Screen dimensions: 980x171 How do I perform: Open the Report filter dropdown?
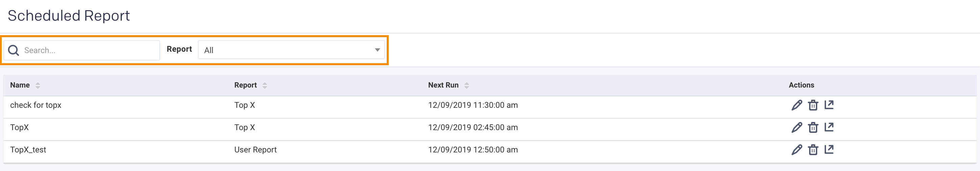(x=291, y=50)
